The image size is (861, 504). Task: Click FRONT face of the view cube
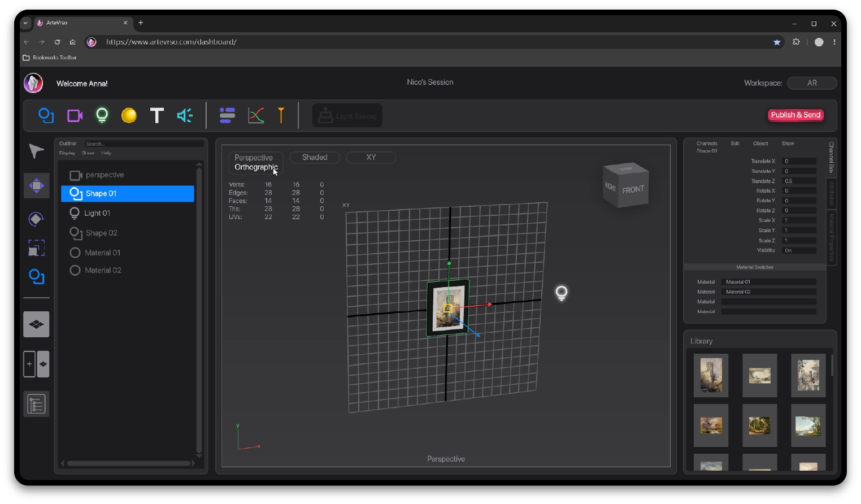(633, 190)
